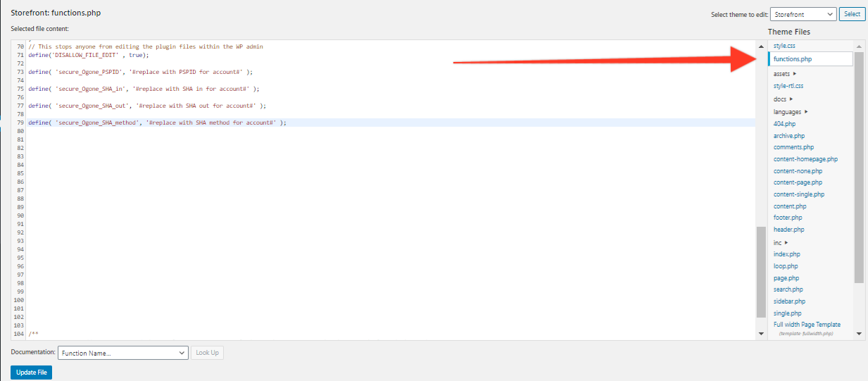Open page.php file
Viewport: 868px width, 381px height.
pos(786,278)
